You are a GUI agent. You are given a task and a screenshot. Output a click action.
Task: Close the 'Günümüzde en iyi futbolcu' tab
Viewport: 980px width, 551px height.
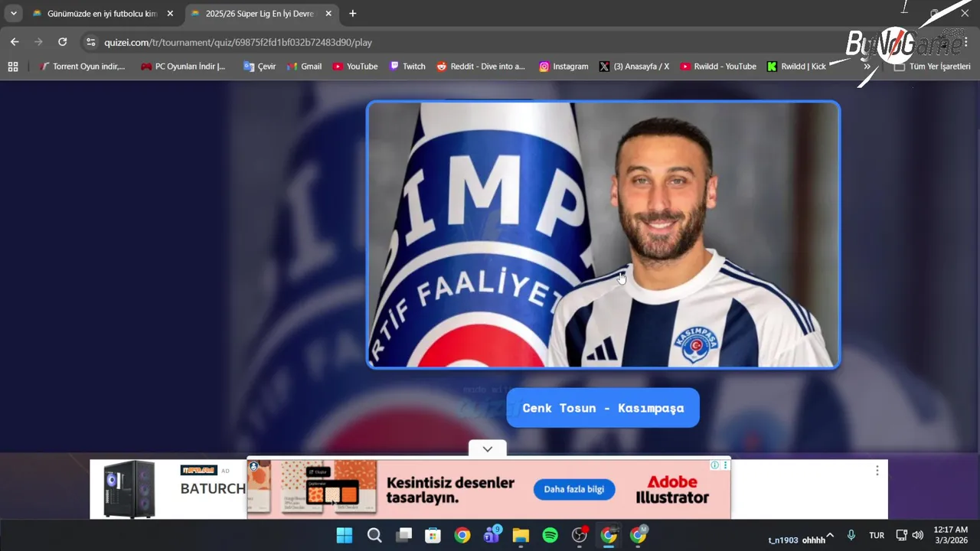click(x=170, y=14)
